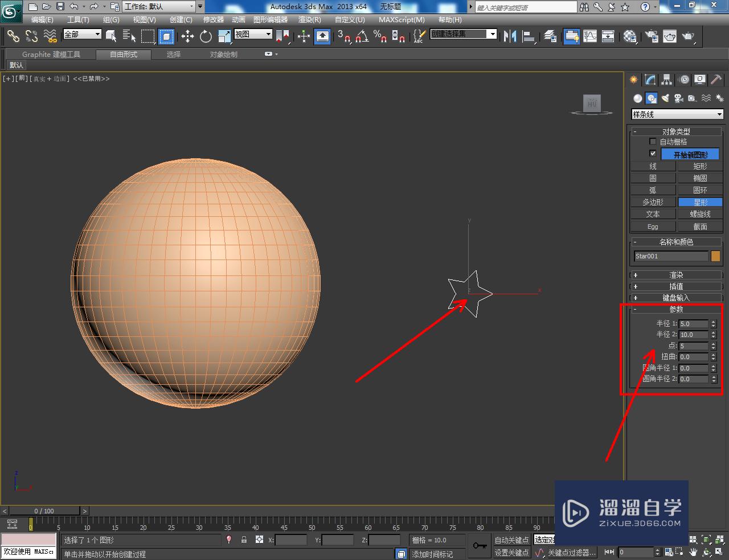Open the 创建选择集 named selection dropdown
This screenshot has width=729, height=560.
[464, 34]
